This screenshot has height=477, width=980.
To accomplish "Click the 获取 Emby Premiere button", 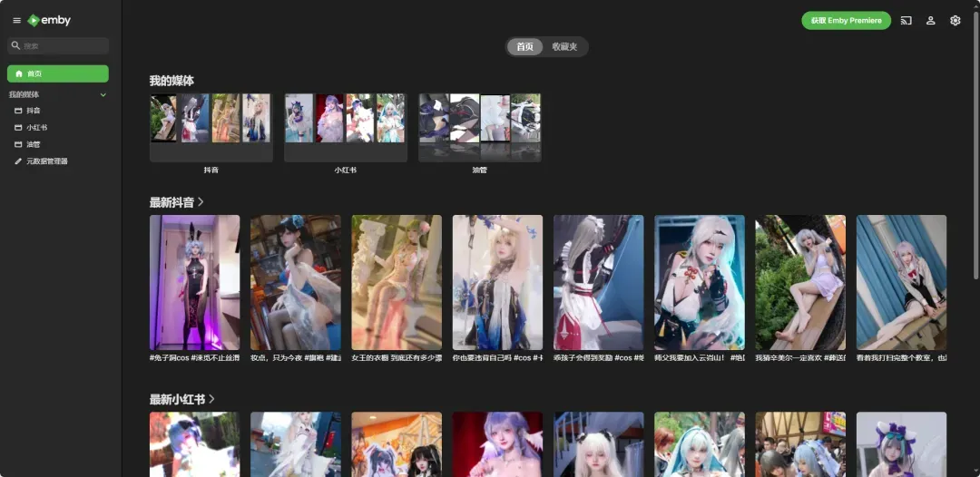I will tap(847, 21).
